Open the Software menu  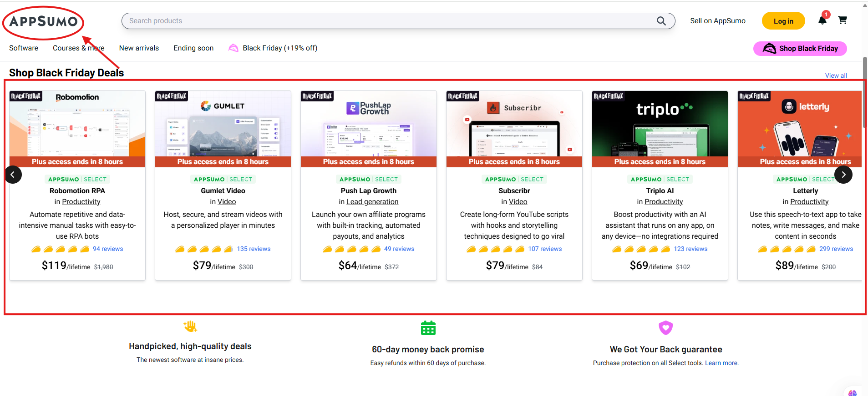point(24,48)
